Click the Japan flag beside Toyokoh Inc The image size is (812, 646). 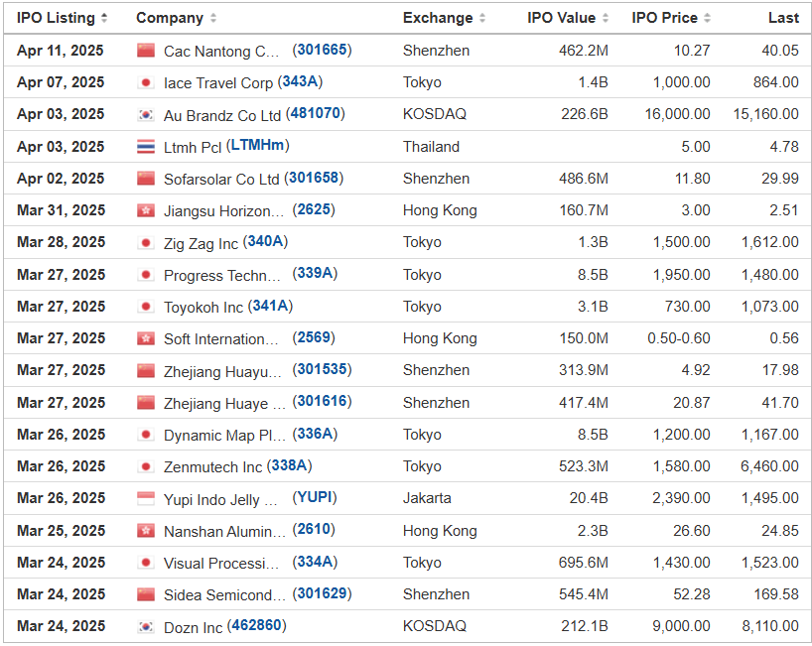point(146,307)
